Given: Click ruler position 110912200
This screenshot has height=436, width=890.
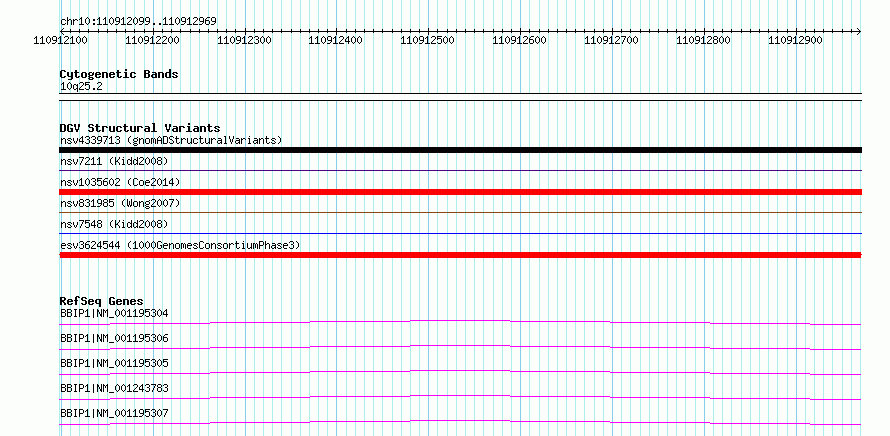Looking at the screenshot, I should (152, 40).
